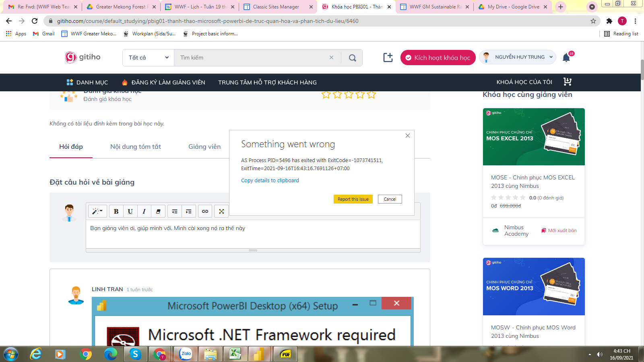Click 'Report this issue' button
The image size is (644, 362).
(x=353, y=199)
